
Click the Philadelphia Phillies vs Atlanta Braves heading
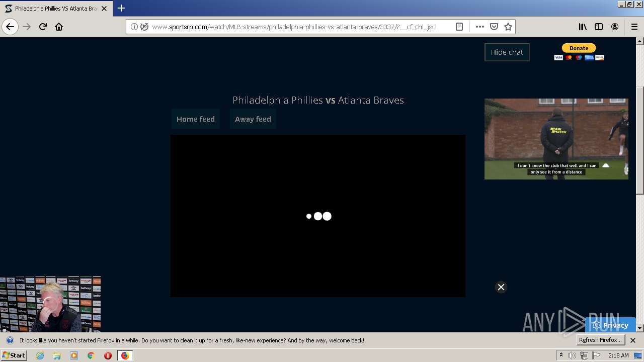tap(318, 100)
